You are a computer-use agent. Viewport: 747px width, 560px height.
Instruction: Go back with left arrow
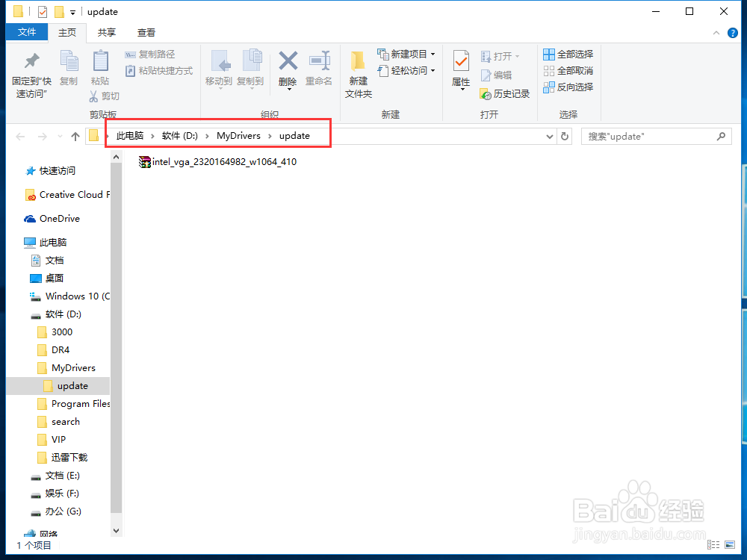tap(20, 137)
